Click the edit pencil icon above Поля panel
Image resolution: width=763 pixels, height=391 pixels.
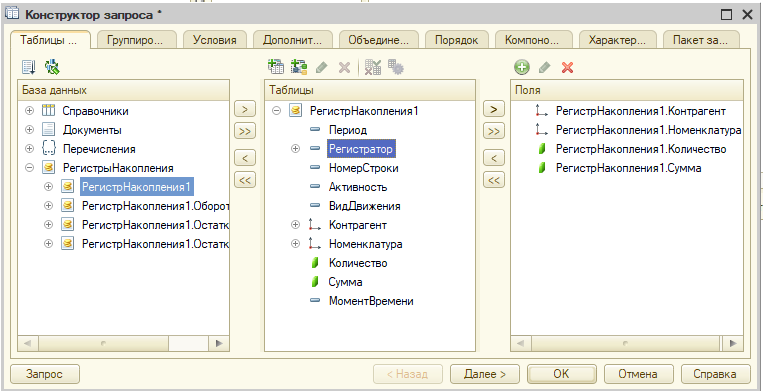pyautogui.click(x=545, y=68)
